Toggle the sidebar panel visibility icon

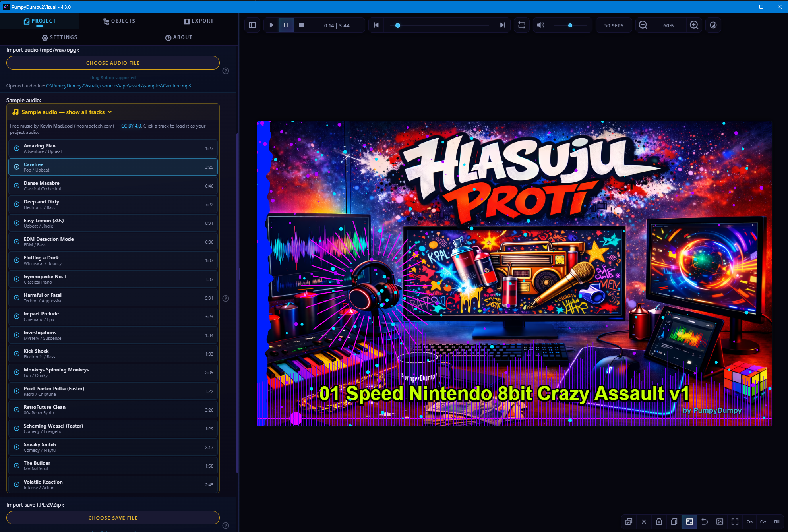(252, 25)
